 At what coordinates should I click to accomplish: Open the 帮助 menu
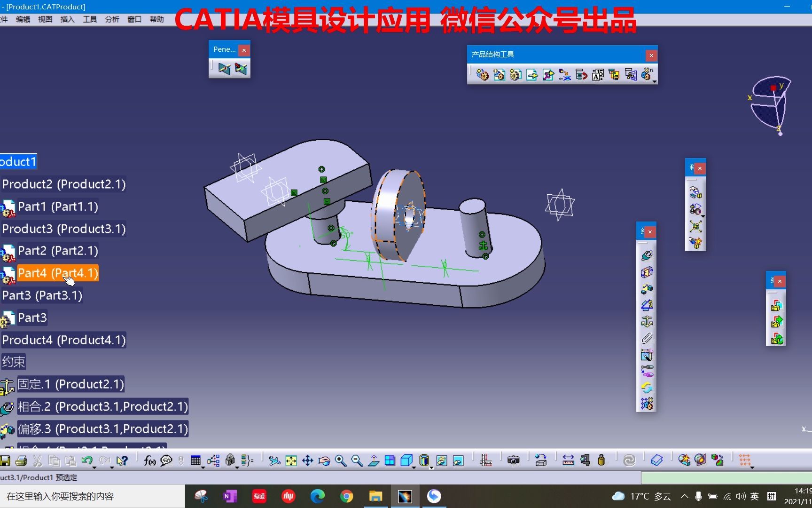tap(157, 19)
